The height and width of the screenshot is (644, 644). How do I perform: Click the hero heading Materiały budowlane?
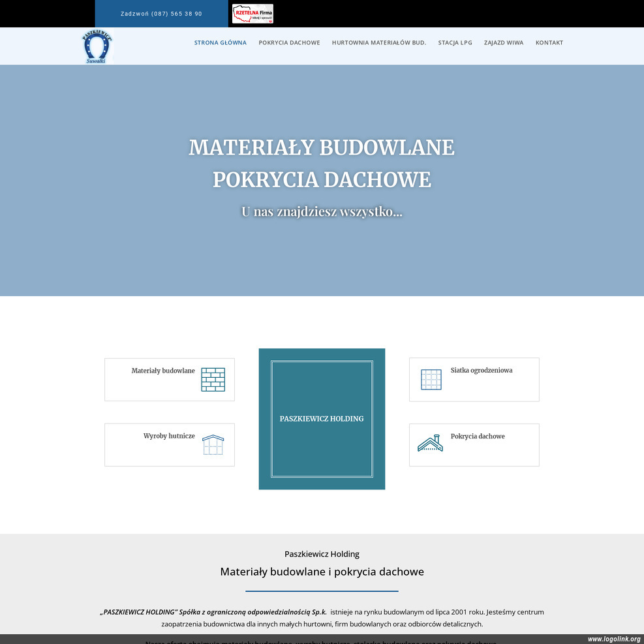[322, 147]
